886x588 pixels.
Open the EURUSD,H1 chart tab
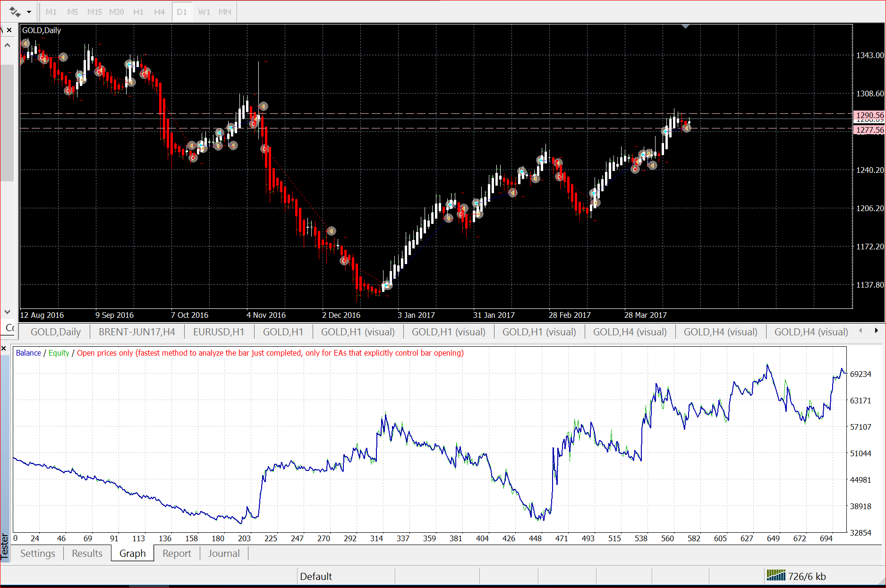pyautogui.click(x=219, y=332)
